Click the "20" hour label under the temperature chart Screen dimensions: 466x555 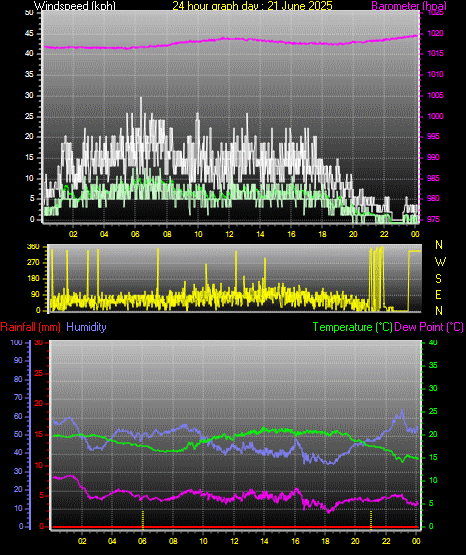coord(355,541)
